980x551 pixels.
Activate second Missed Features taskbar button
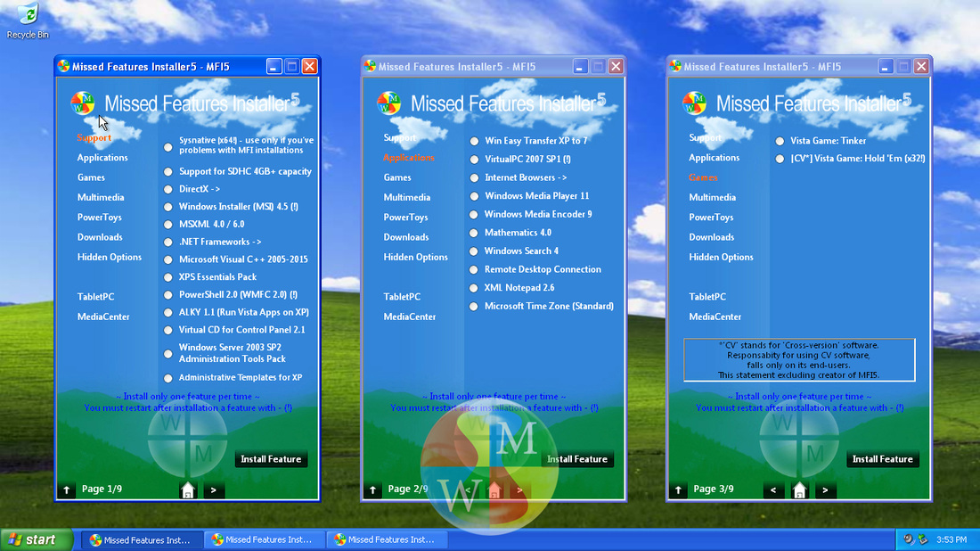tap(265, 539)
